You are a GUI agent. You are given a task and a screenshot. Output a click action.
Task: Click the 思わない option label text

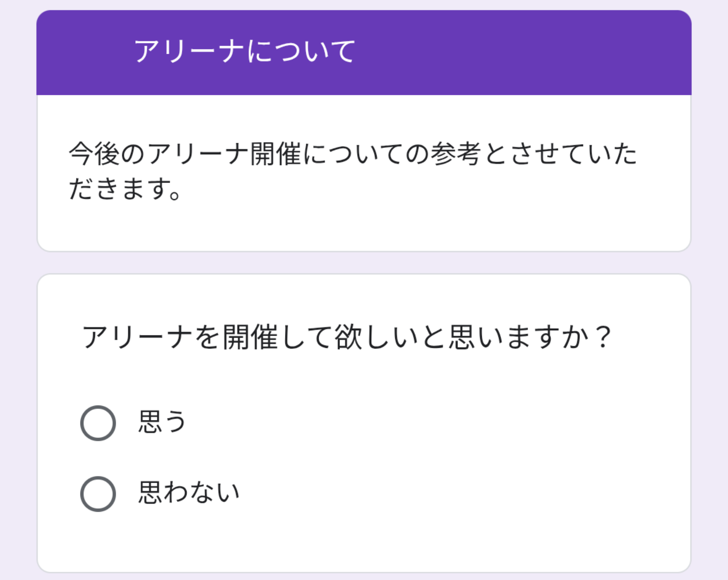pyautogui.click(x=189, y=493)
